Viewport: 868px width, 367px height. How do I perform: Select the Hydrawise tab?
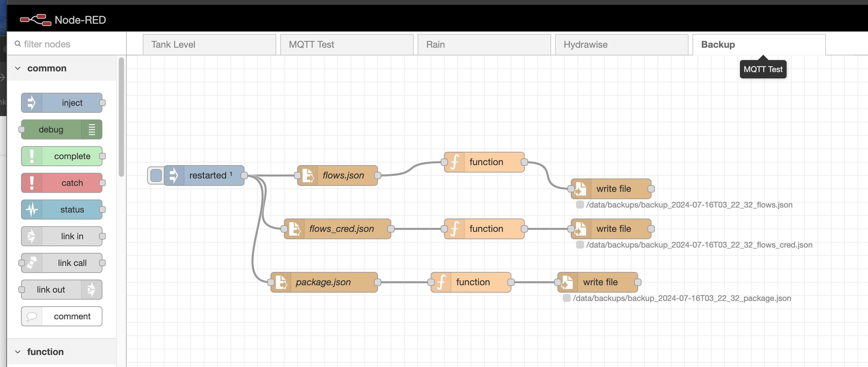click(586, 44)
